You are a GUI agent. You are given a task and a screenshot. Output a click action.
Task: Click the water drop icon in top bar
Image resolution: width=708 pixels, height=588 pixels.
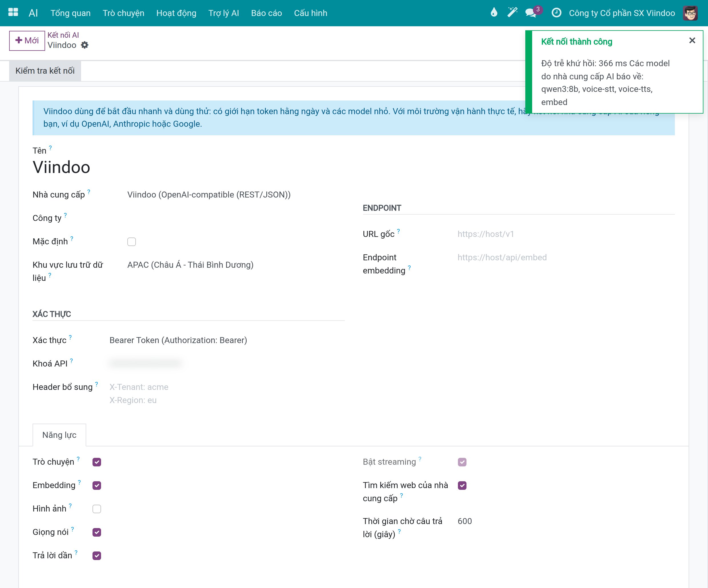(494, 13)
